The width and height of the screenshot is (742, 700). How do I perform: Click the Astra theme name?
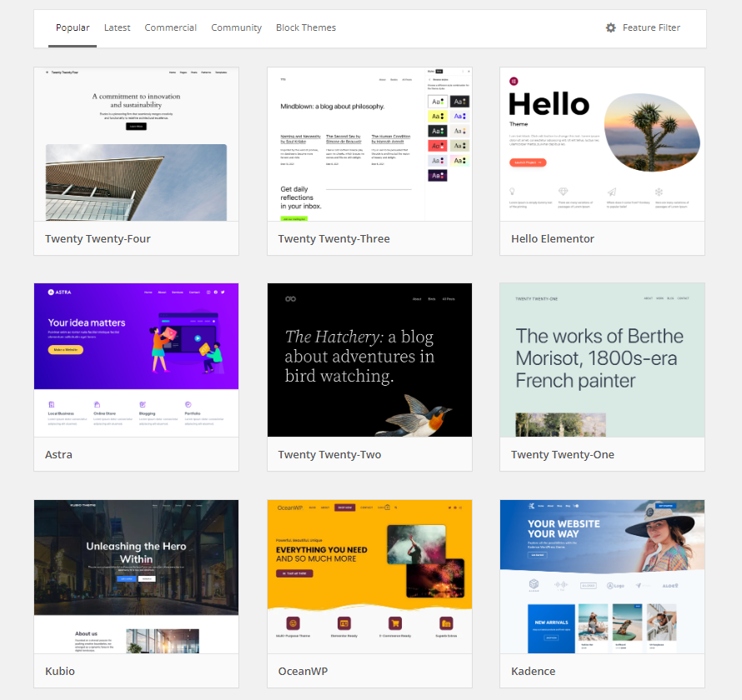(58, 455)
